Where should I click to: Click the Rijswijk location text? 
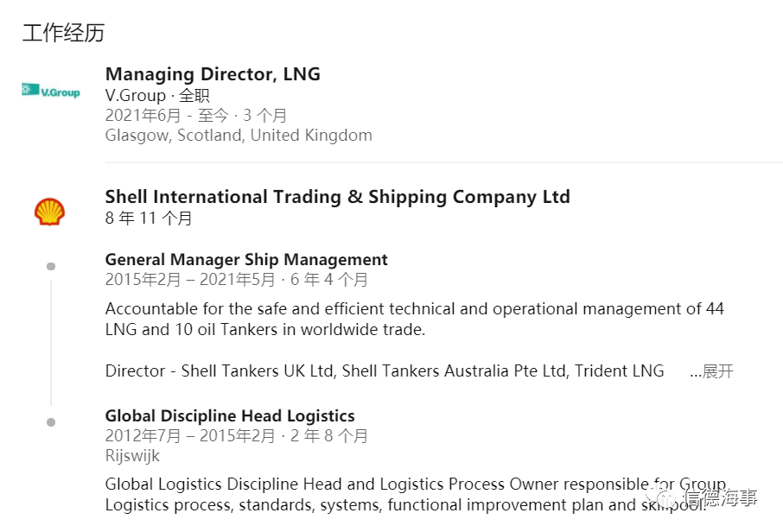[132, 456]
